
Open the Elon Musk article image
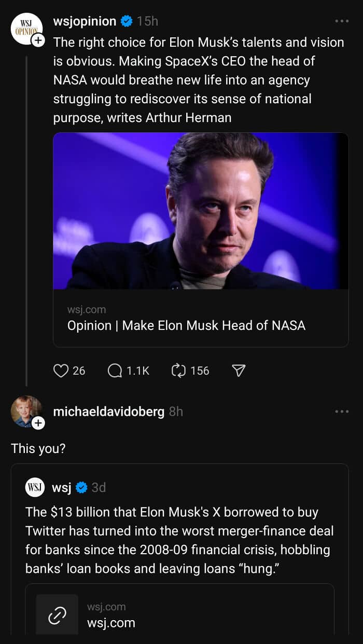click(x=200, y=211)
